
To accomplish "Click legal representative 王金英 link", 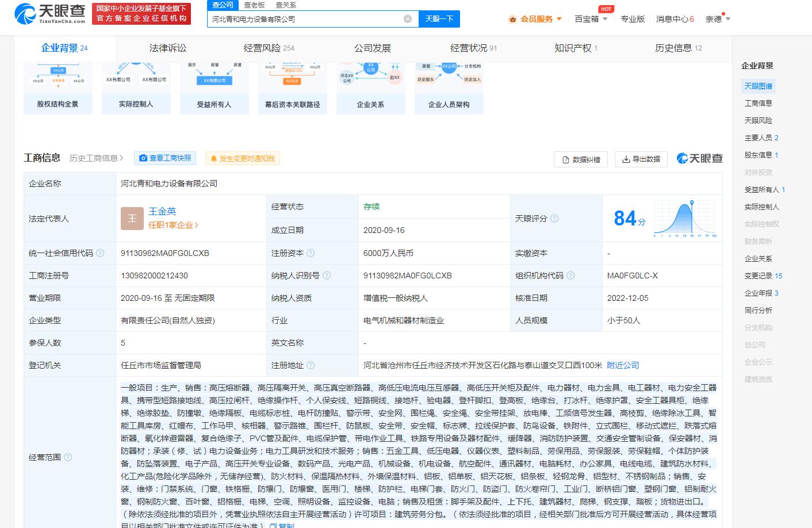I will pyautogui.click(x=162, y=211).
